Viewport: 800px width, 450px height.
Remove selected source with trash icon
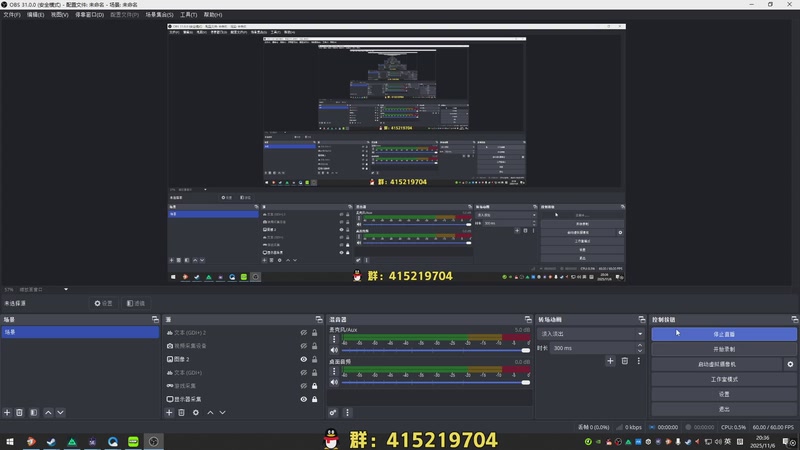tap(182, 412)
